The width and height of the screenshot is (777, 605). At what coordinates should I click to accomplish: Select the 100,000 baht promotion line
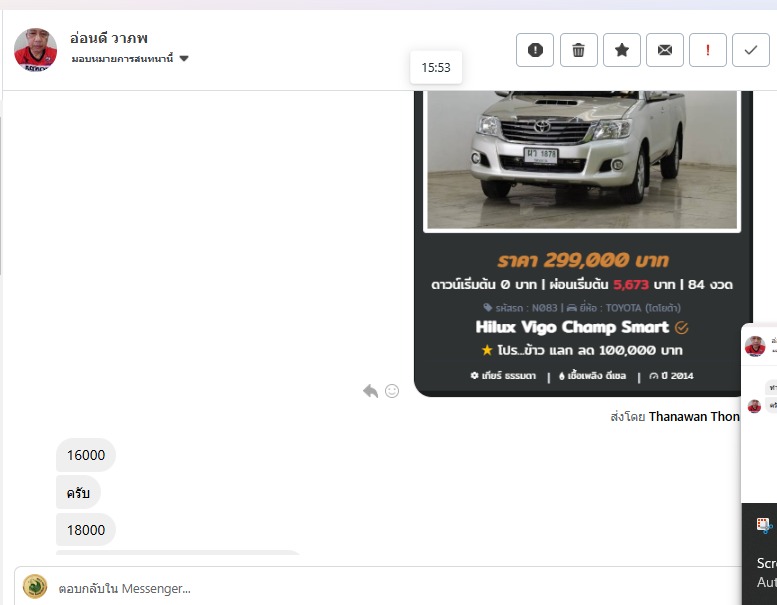point(582,350)
